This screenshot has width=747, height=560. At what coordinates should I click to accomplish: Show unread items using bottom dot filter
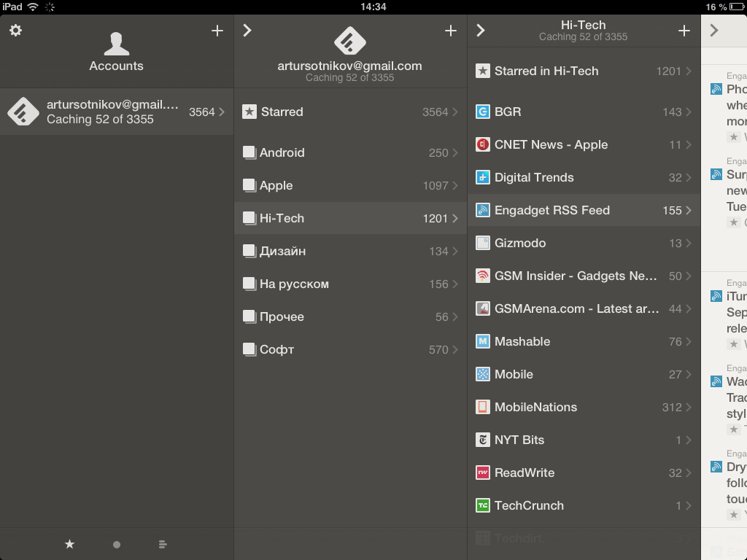coord(117,544)
